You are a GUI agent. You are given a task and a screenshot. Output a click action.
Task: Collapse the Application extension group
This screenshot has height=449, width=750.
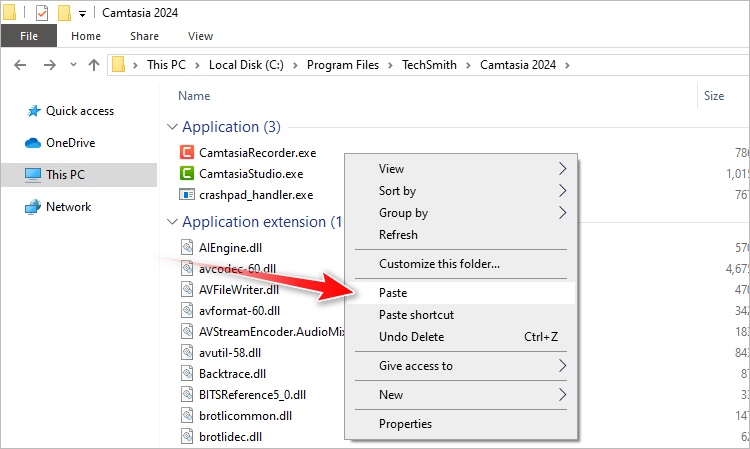pos(172,222)
